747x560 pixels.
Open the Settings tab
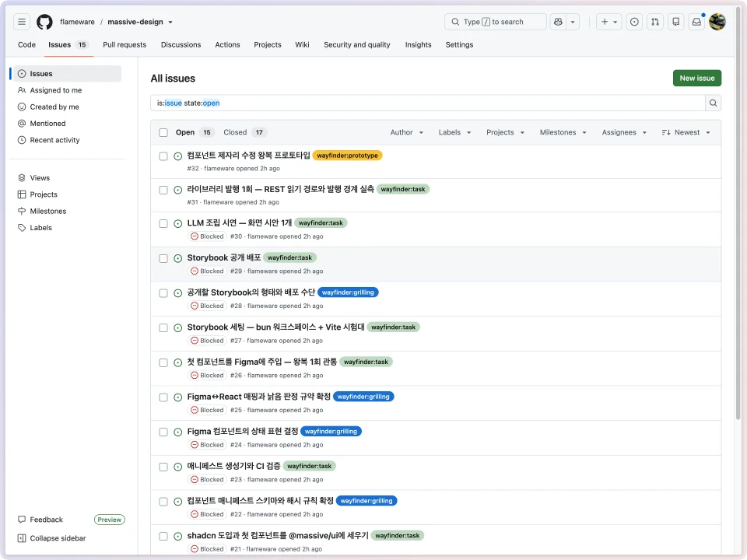(x=459, y=45)
